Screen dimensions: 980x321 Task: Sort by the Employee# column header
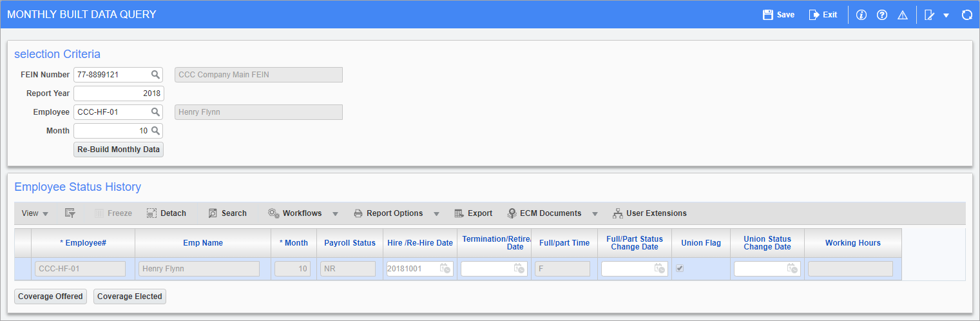pyautogui.click(x=83, y=243)
